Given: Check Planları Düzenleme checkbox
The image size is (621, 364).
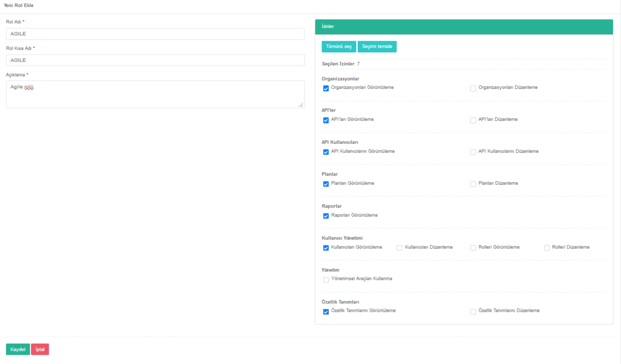Looking at the screenshot, I should coord(473,184).
